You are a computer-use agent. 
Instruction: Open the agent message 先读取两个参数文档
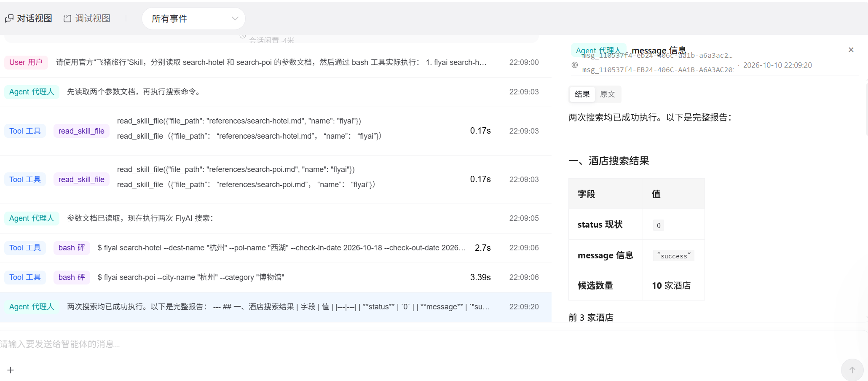(x=276, y=92)
